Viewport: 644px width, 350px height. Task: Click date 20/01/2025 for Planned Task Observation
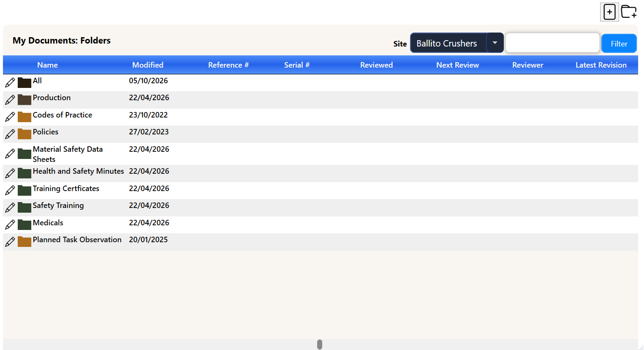(x=148, y=240)
